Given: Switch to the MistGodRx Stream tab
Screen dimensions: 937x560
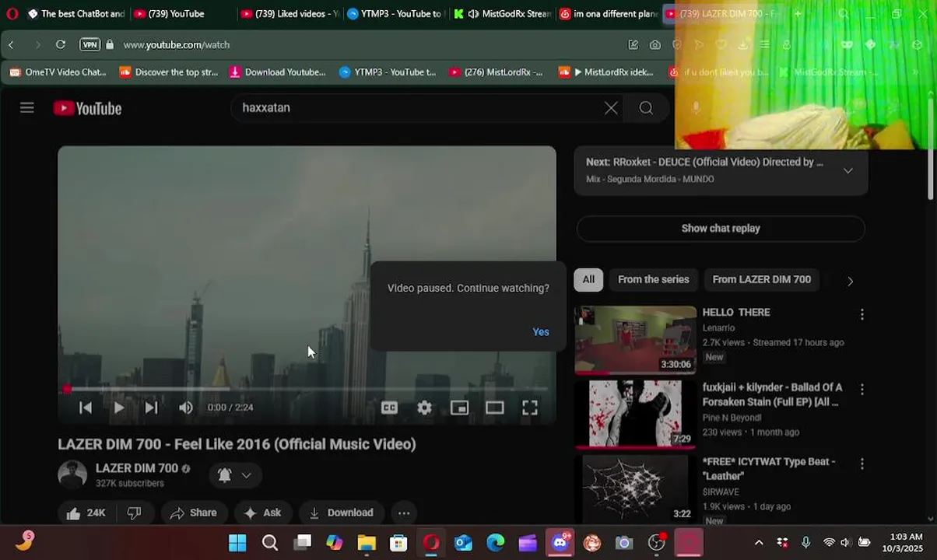Looking at the screenshot, I should [502, 14].
